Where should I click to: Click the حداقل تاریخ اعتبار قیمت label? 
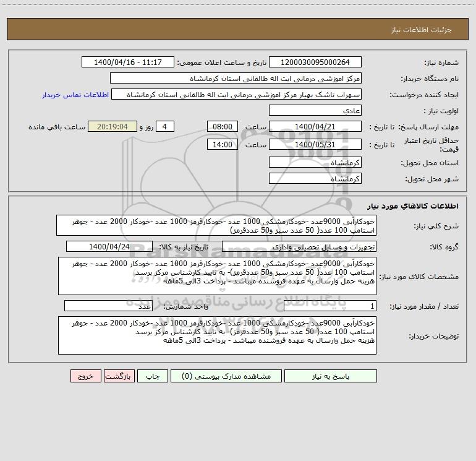click(x=431, y=145)
